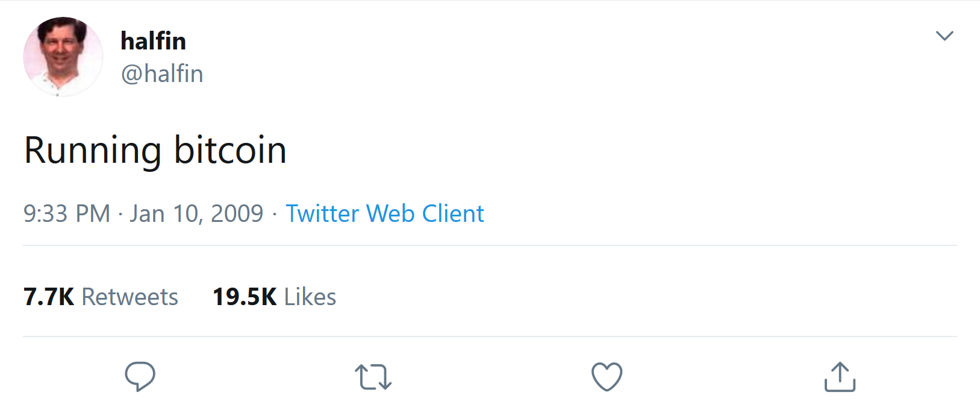Viewport: 980px width, 404px height.
Task: Open the Retweets label list
Action: click(x=130, y=297)
